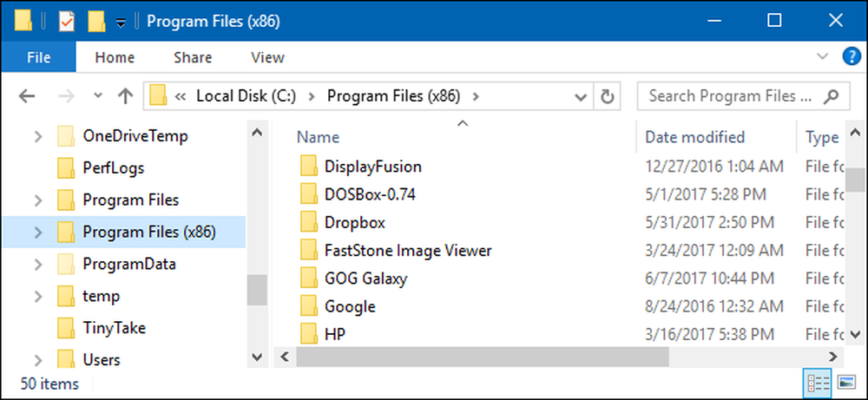This screenshot has width=868, height=400.
Task: Click the Properties icon in quick access toolbar
Action: [67, 22]
